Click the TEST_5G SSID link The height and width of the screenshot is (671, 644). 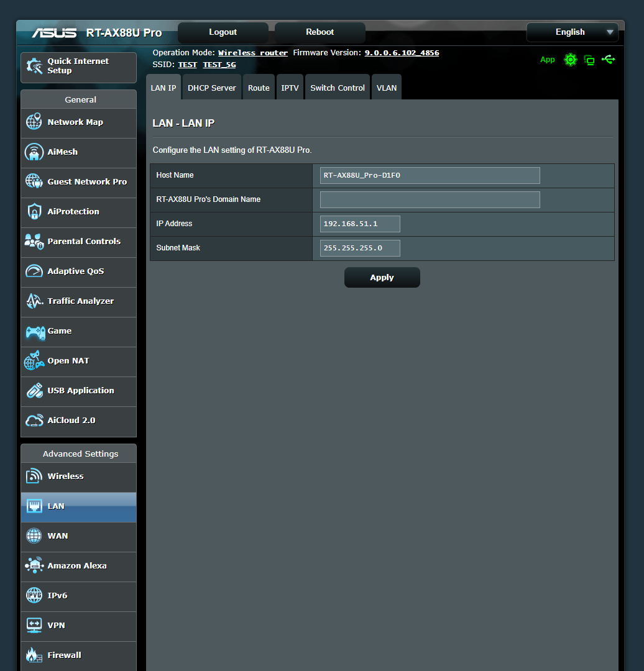[x=219, y=65]
